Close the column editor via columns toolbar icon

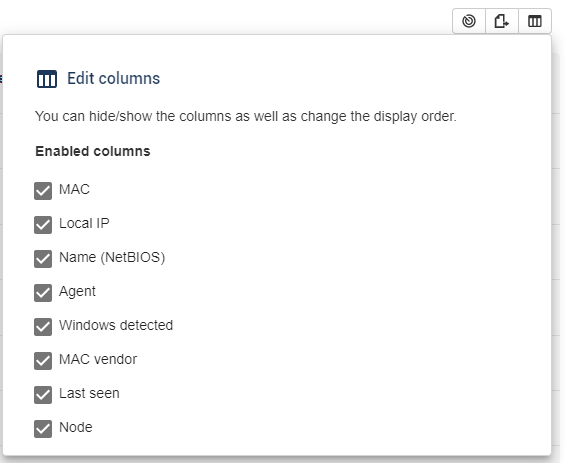click(535, 21)
